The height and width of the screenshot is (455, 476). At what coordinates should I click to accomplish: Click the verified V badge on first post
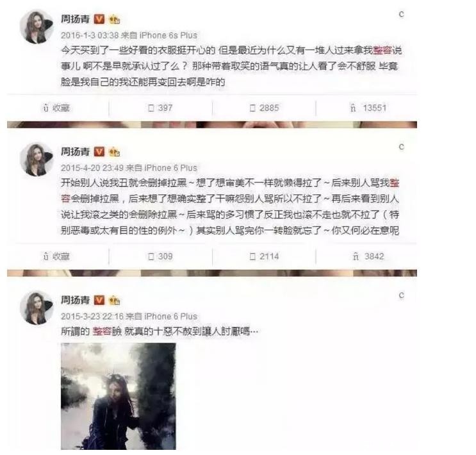pos(99,19)
